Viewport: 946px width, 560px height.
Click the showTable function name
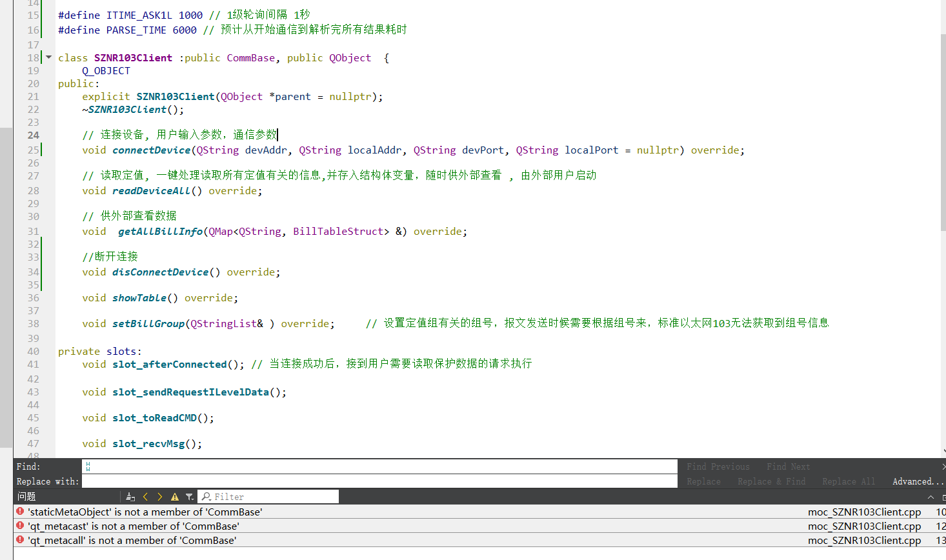coord(139,297)
